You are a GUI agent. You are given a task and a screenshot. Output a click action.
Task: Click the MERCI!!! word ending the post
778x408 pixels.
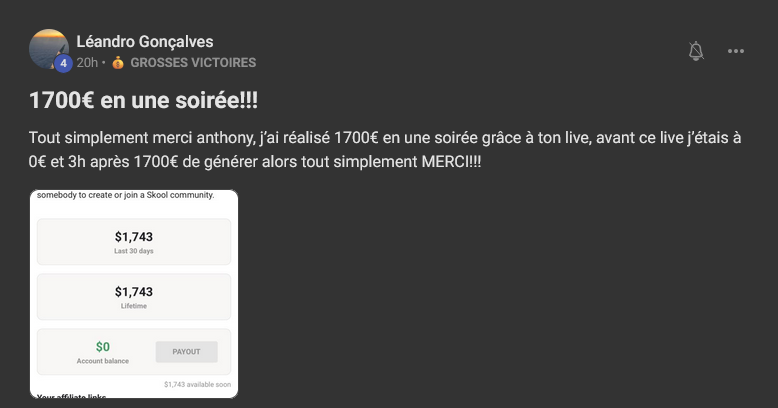451,162
